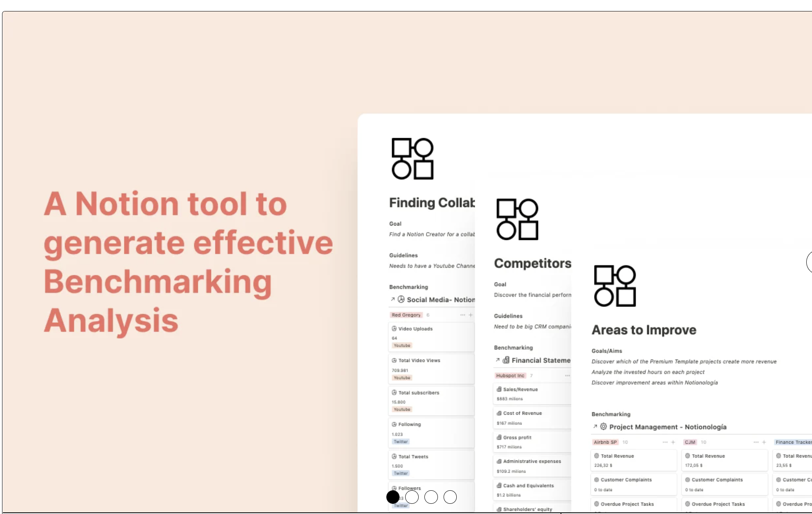This screenshot has height=514, width=812.
Task: Select the first carousel dot
Action: [x=393, y=497]
